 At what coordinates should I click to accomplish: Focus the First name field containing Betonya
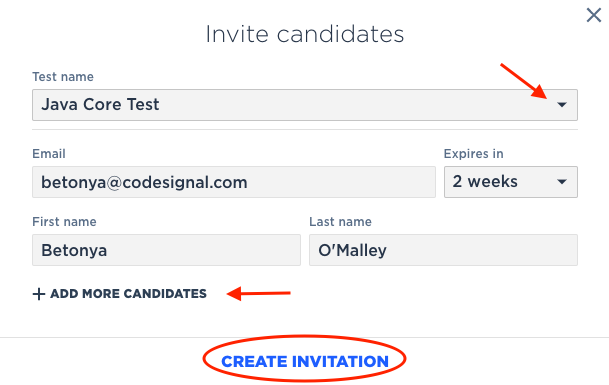pos(166,250)
